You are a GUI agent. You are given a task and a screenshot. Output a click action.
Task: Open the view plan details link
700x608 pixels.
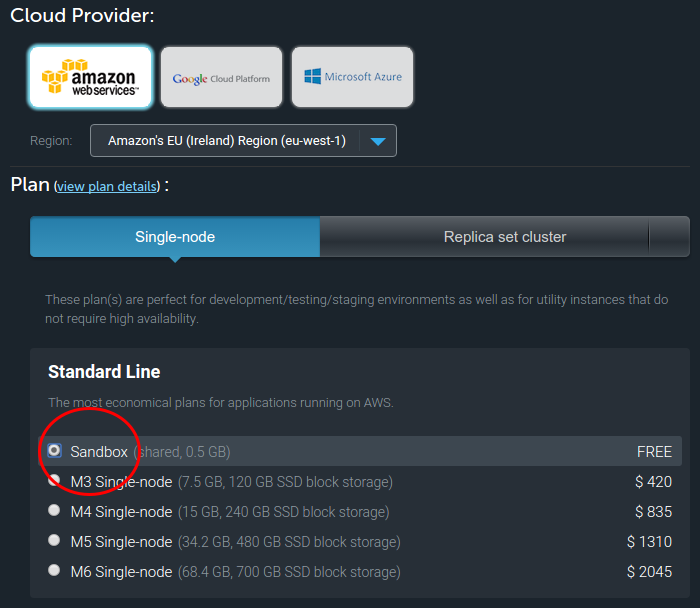(x=107, y=186)
